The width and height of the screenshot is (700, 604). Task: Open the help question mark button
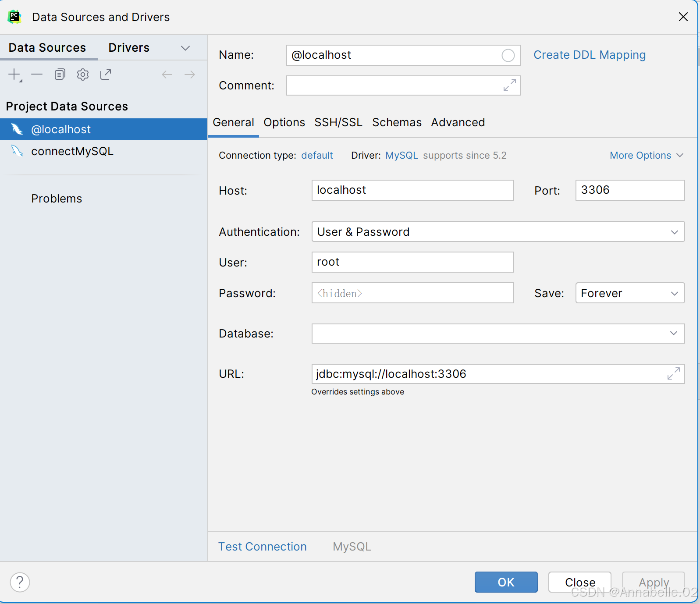20,583
